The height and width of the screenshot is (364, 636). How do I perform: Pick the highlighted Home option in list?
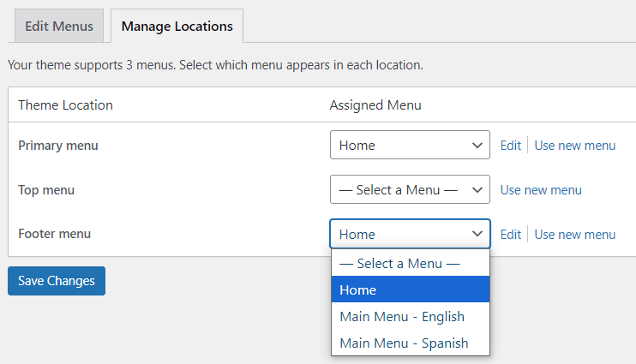(410, 289)
